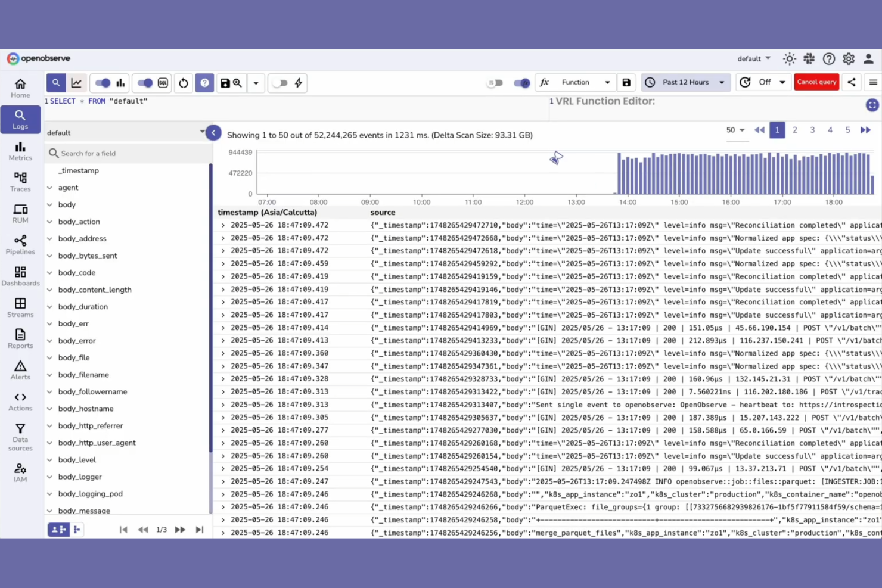Expand the VRL editor with the fullscreen icon
Screen dimensions: 882x588
(872, 105)
